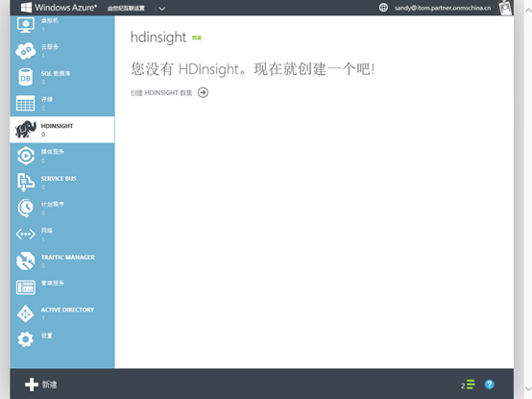The width and height of the screenshot is (532, 399).
Task: Open the cloud services gear-cloud icon
Action: (x=25, y=51)
